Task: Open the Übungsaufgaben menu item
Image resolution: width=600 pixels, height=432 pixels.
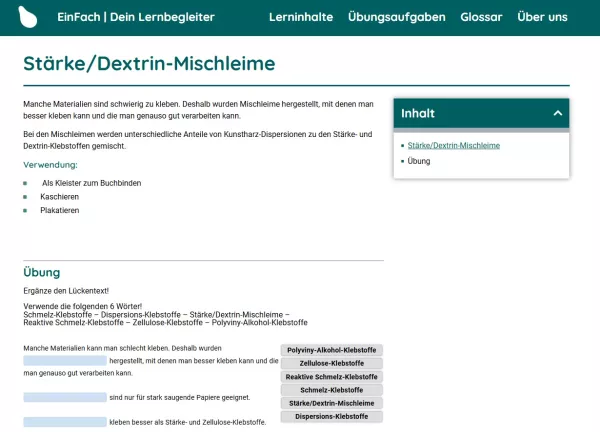Action: click(396, 17)
